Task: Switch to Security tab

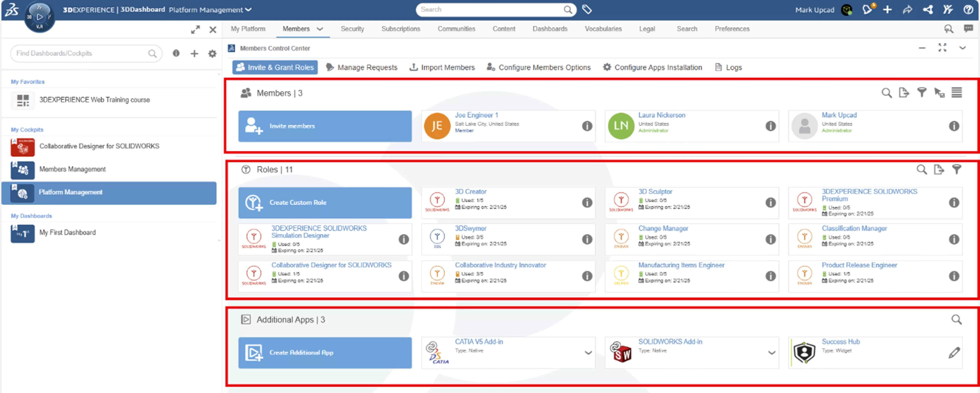Action: tap(352, 29)
